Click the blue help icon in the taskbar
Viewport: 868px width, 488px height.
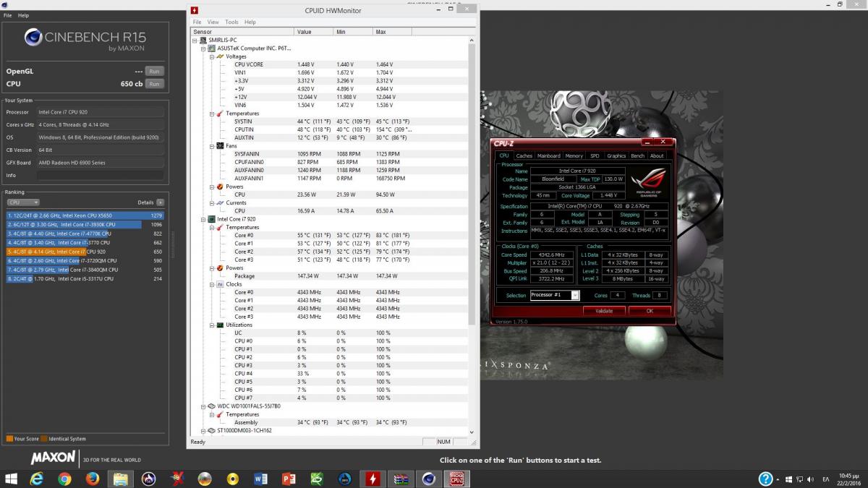[x=765, y=479]
